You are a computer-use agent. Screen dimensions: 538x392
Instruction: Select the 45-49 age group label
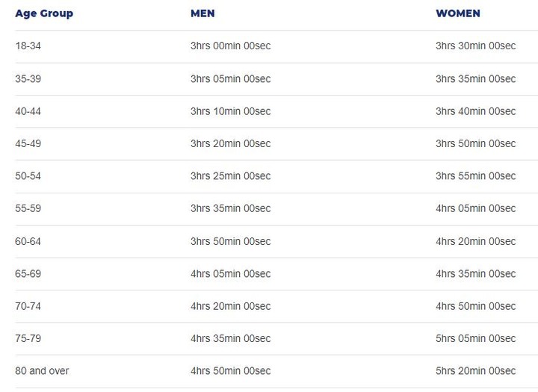pyautogui.click(x=28, y=143)
